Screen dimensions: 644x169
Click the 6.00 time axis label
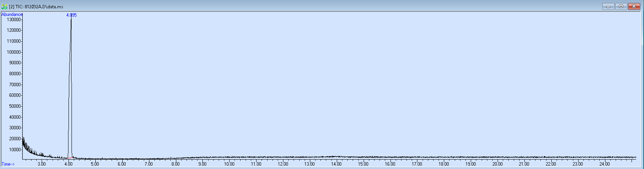coord(122,164)
